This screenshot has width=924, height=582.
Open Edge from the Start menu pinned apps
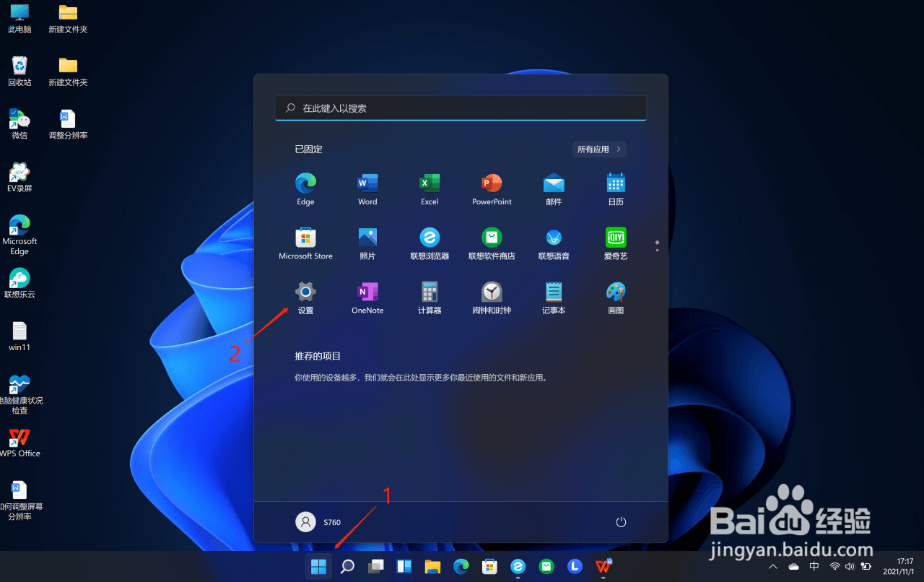coord(305,189)
